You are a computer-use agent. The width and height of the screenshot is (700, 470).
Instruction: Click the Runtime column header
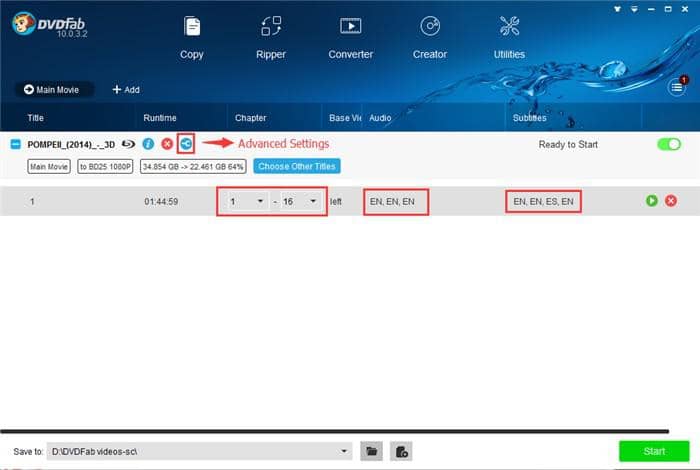coord(160,118)
